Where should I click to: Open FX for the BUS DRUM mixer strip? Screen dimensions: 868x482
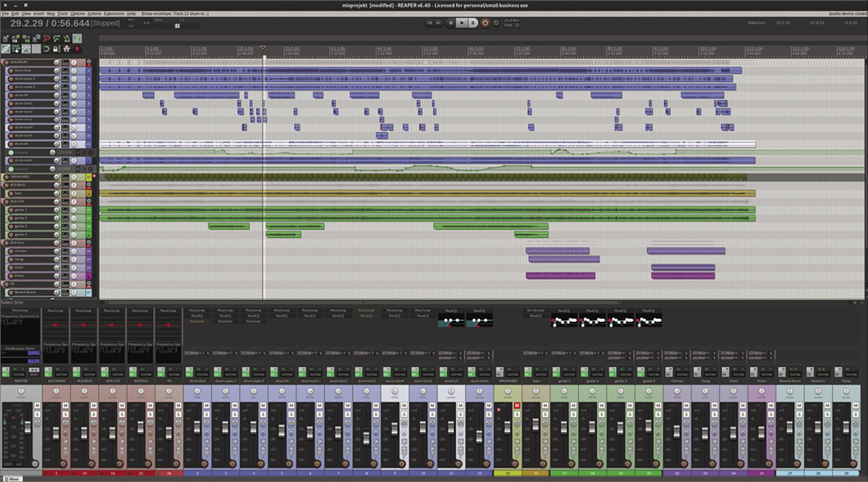pyautogui.click(x=48, y=372)
